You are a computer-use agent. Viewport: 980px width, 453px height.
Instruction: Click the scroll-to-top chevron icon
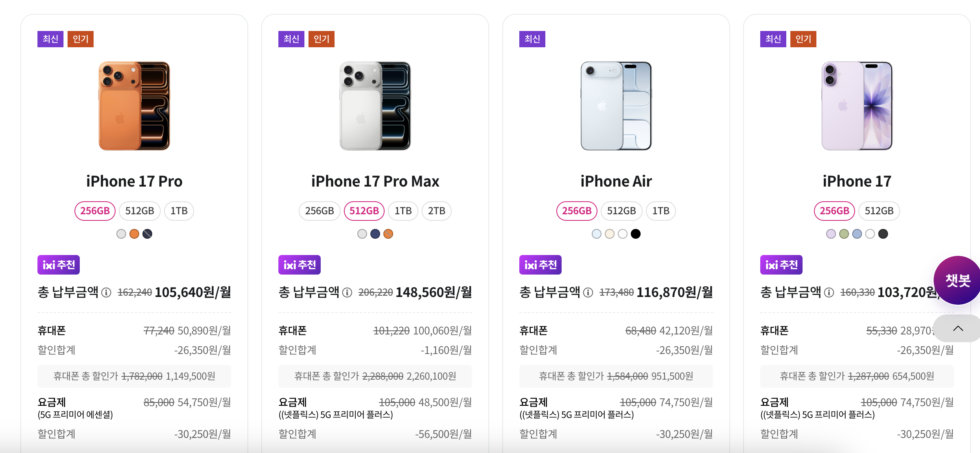tap(957, 328)
